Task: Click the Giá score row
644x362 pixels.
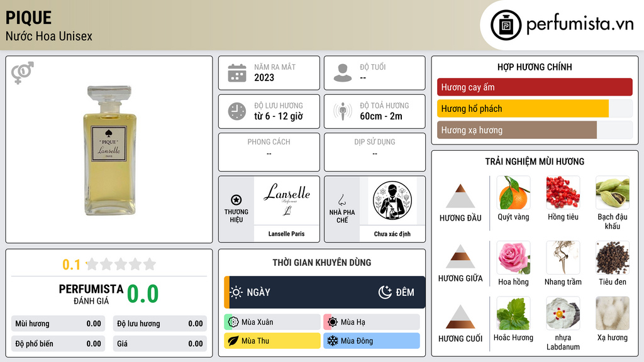Action: (160, 344)
